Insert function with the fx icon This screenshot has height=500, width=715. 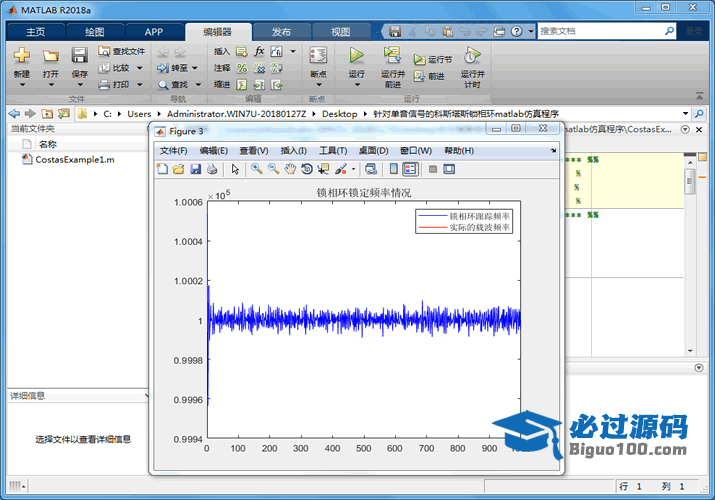259,51
